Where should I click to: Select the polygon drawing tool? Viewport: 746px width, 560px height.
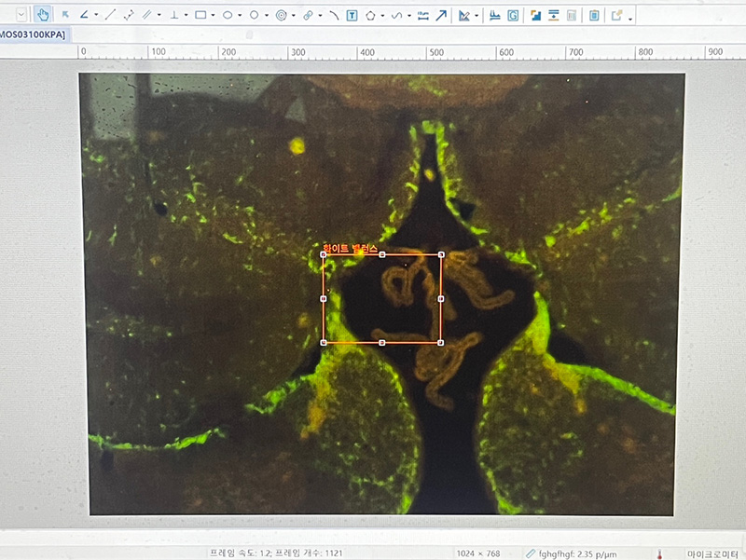[x=371, y=15]
